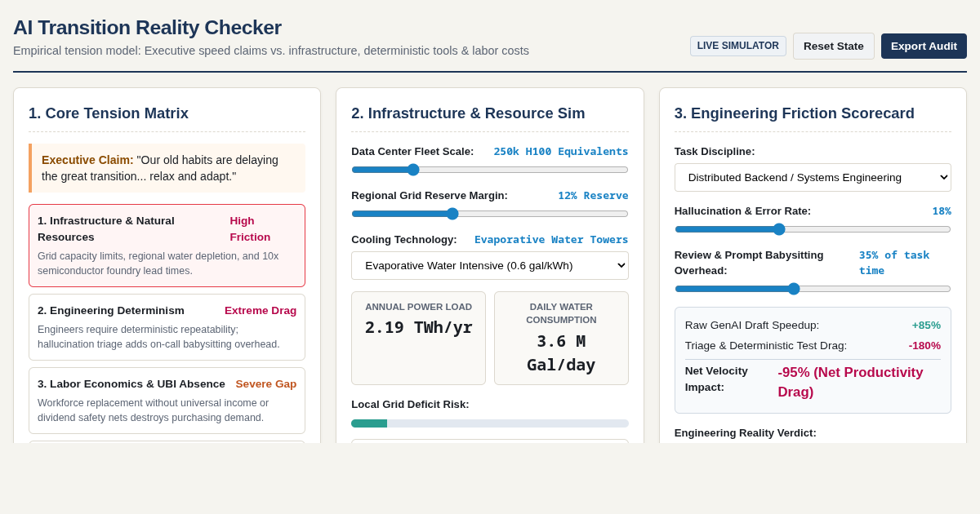Select the Engineering Determinism card
Image resolution: width=980 pixels, height=514 pixels.
(167, 327)
